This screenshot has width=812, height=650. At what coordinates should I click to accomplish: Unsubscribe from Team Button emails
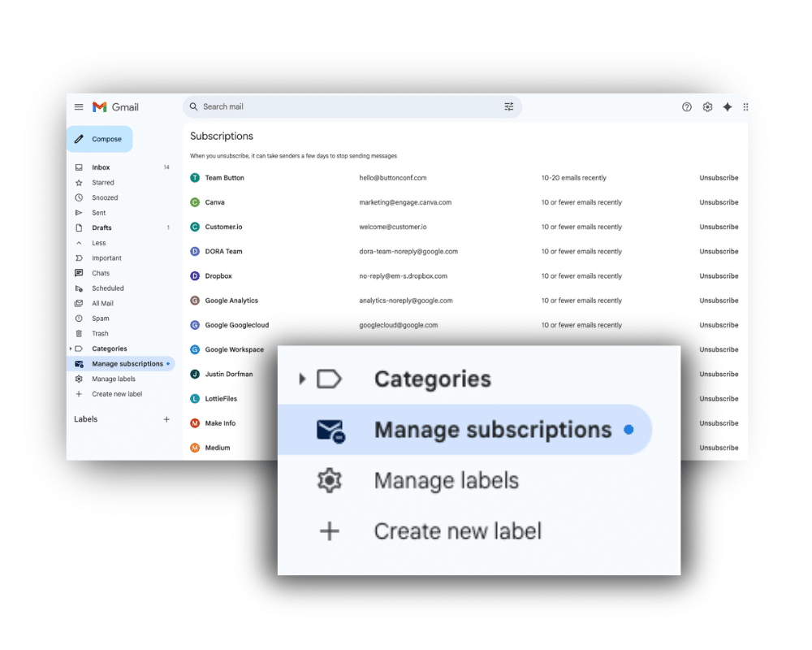(719, 178)
